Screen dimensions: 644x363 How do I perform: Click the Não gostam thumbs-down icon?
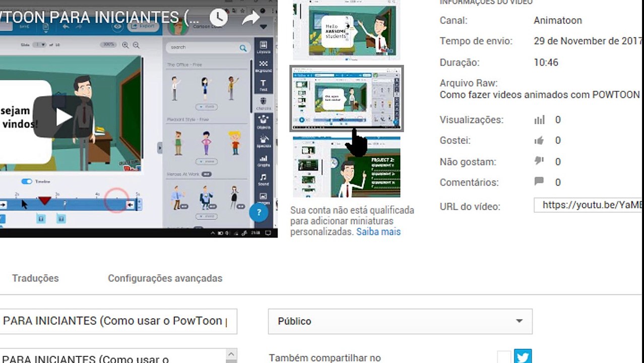coord(539,161)
